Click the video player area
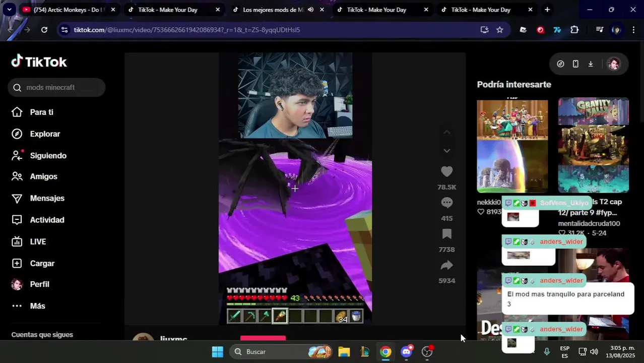This screenshot has width=644, height=363. point(295,189)
